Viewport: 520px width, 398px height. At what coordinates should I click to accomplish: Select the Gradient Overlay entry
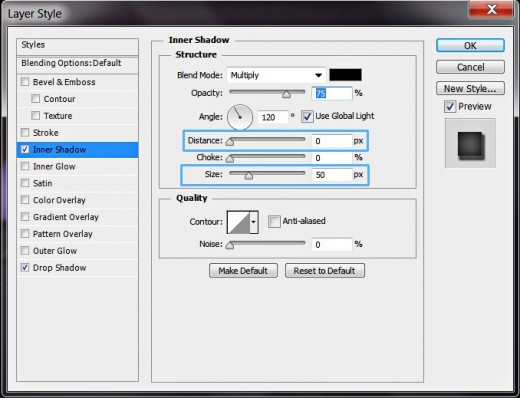pos(77,217)
